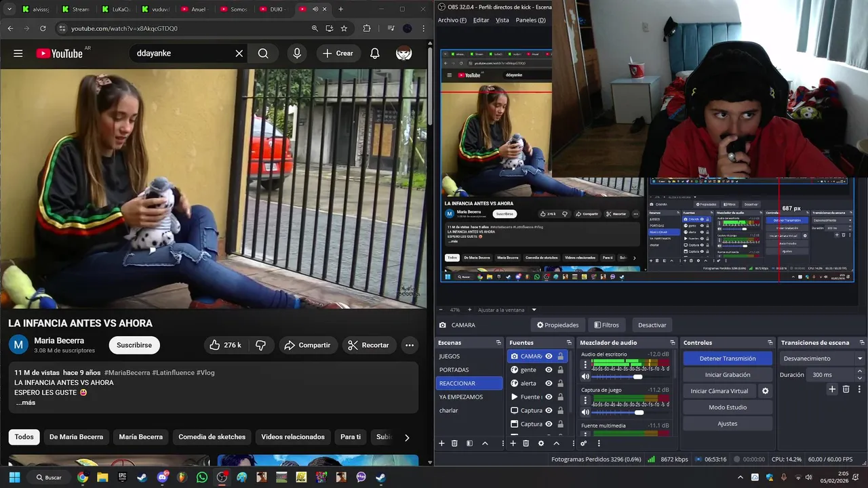Viewport: 868px width, 488px height.
Task: Open more actions menu beside Recortar
Action: (410, 345)
